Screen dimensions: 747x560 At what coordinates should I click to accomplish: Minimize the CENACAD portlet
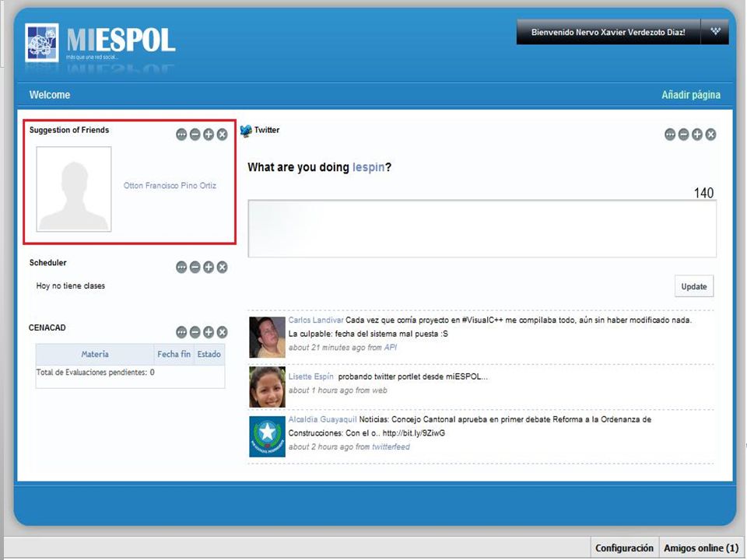pyautogui.click(x=195, y=332)
